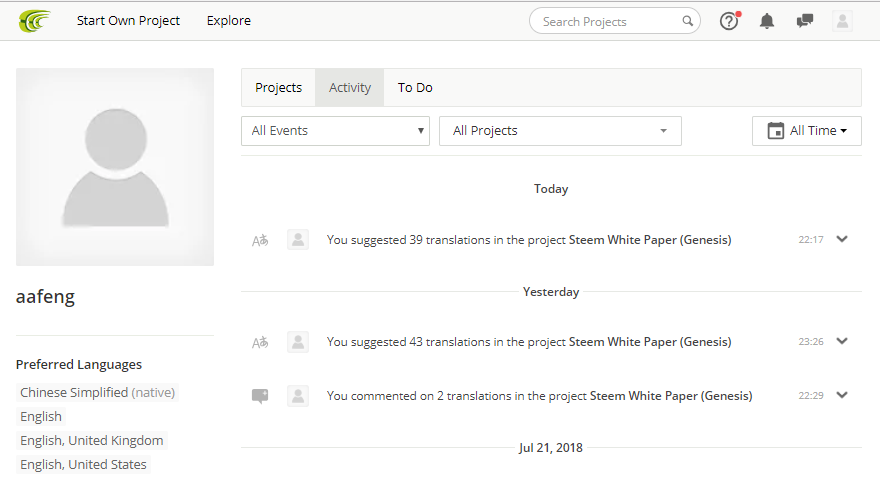Click the translation icon beside today's 39 translations

(x=260, y=241)
